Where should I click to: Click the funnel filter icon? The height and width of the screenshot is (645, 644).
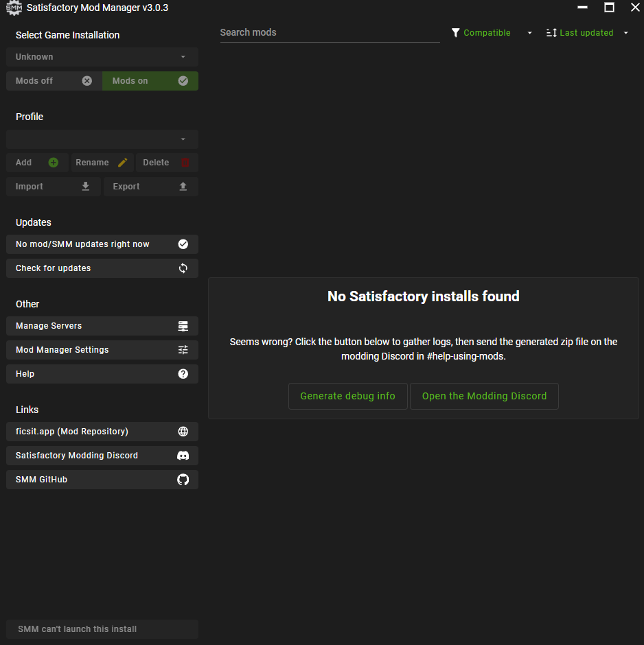[x=455, y=32]
